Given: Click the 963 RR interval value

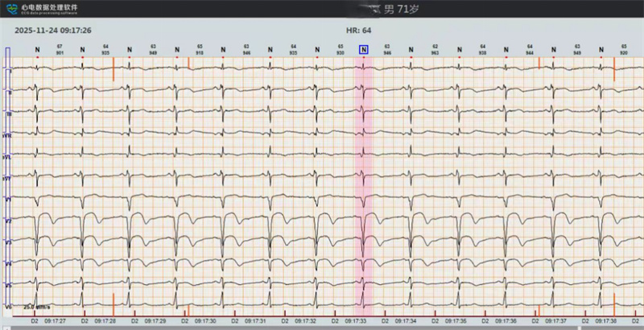Looking at the screenshot, I should pos(435,52).
